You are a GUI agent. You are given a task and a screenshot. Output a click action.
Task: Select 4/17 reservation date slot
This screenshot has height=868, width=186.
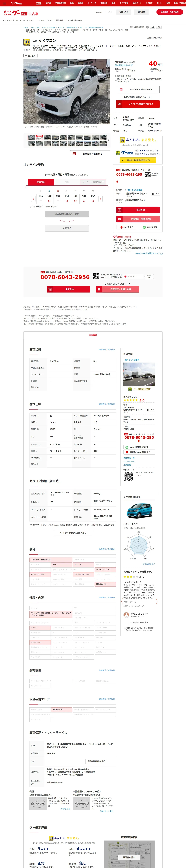click(93, 198)
